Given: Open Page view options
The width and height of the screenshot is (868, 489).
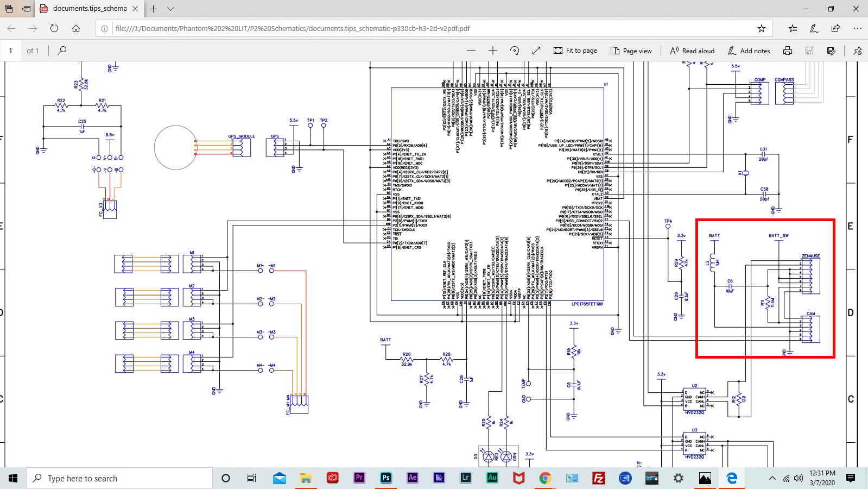Looking at the screenshot, I should [631, 51].
